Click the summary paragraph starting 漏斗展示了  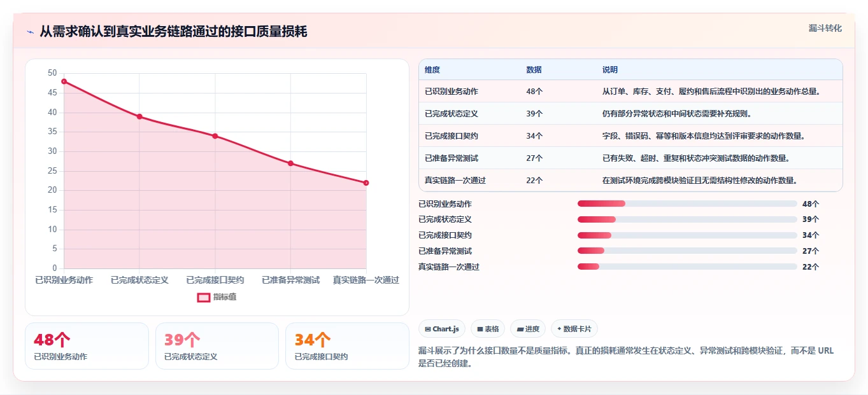(x=626, y=357)
